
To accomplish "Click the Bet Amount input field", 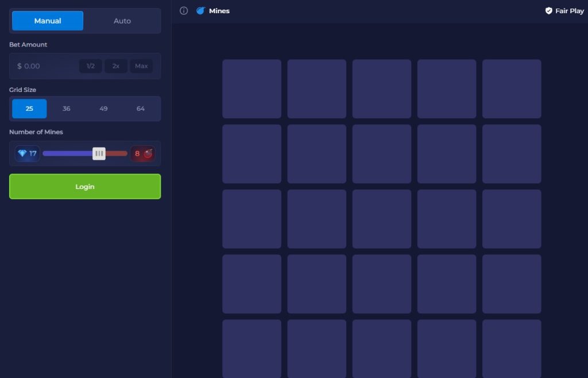I will tap(46, 66).
